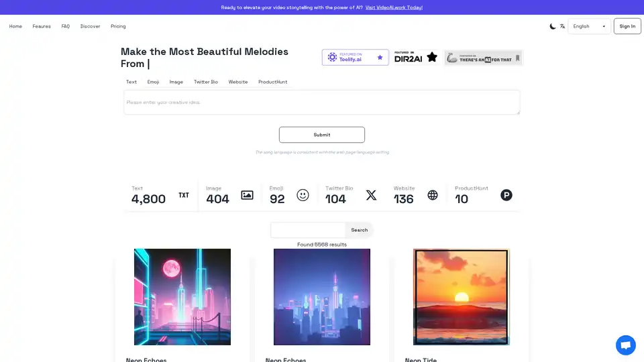Open There's An AI For That badge
The height and width of the screenshot is (362, 644).
483,58
